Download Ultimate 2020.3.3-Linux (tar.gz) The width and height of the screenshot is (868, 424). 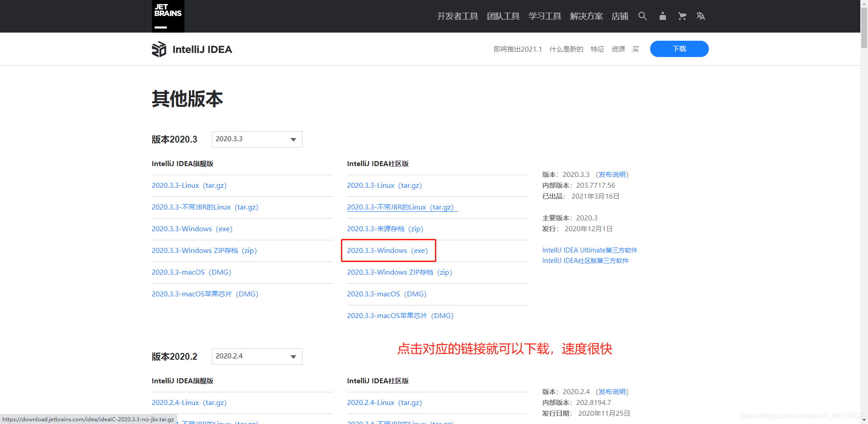point(189,186)
